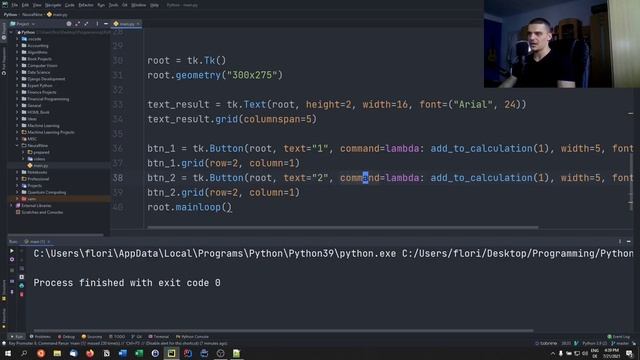Expand the prepared subfolder arrow

[x=23, y=152]
